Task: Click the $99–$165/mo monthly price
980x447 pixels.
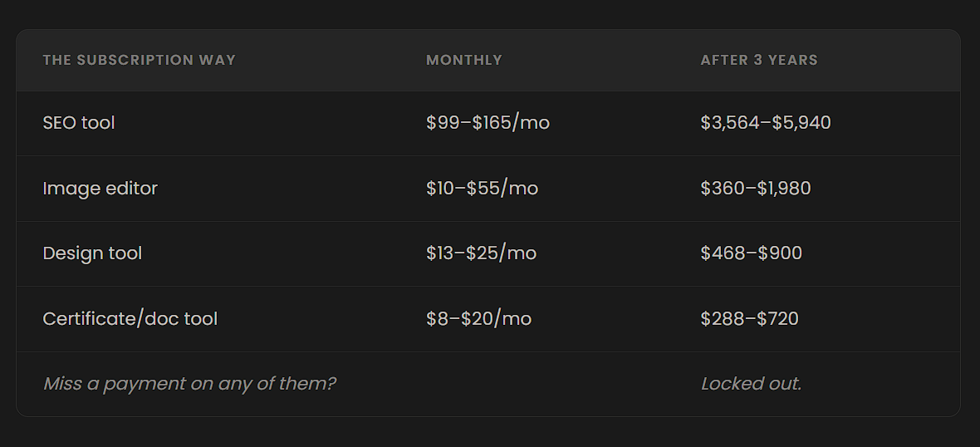Action: pyautogui.click(x=488, y=122)
